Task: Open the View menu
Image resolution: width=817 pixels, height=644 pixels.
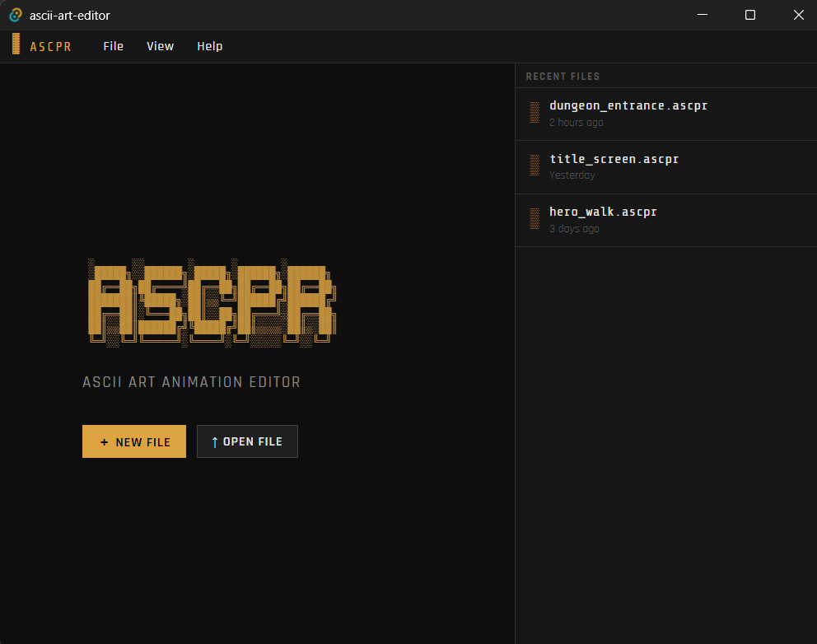Action: [160, 46]
